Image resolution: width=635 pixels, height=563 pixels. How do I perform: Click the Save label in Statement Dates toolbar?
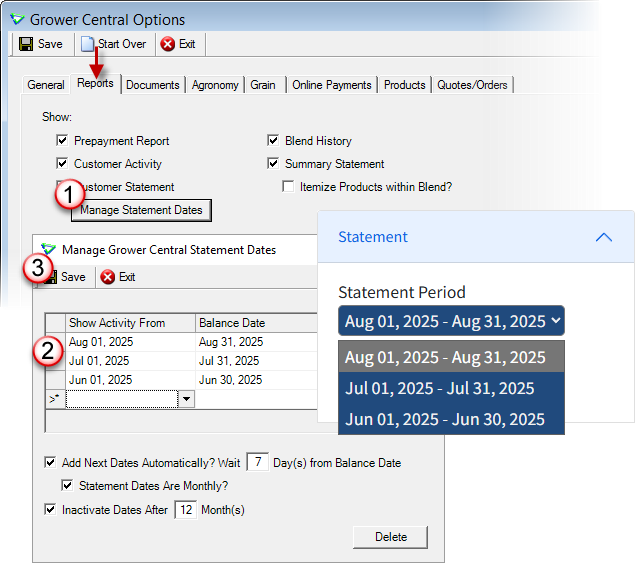(x=73, y=277)
